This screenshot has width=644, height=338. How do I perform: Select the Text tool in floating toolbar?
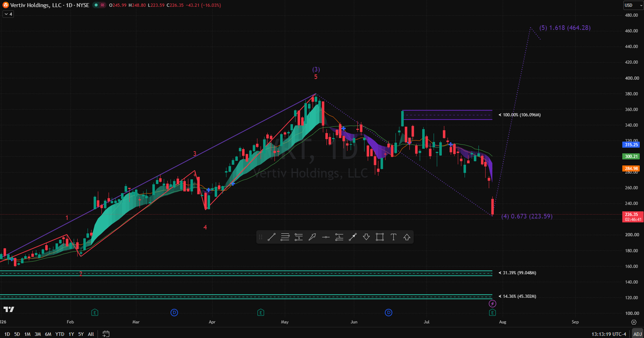coord(393,237)
